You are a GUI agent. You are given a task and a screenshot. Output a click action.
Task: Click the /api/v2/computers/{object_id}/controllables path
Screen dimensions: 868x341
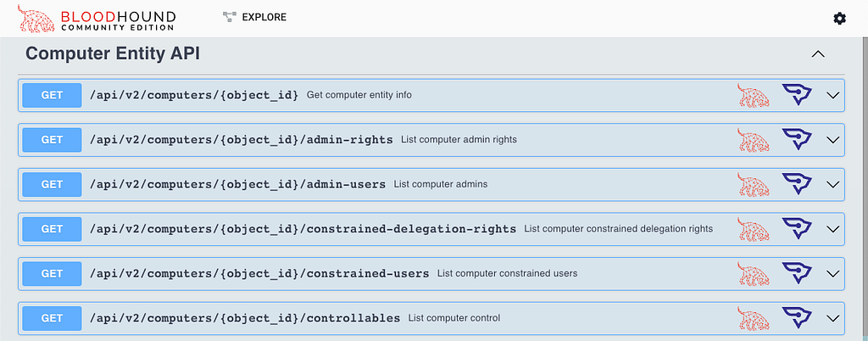point(245,318)
